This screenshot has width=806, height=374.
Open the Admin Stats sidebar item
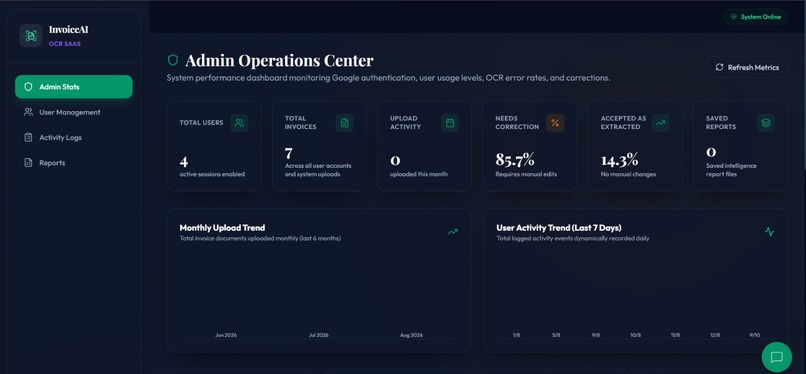pos(74,87)
